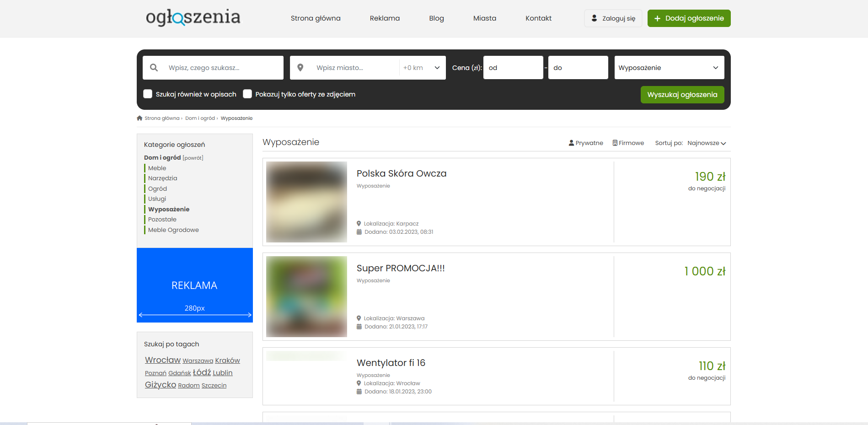Screen dimensions: 868x425
Task: Click the plus icon in Dodaj ogłoszenie
Action: [657, 18]
